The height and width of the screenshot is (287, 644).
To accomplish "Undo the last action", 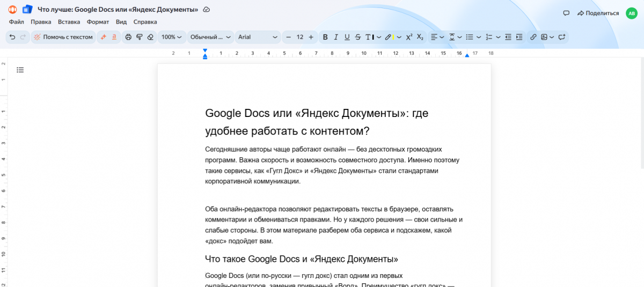I will click(12, 37).
